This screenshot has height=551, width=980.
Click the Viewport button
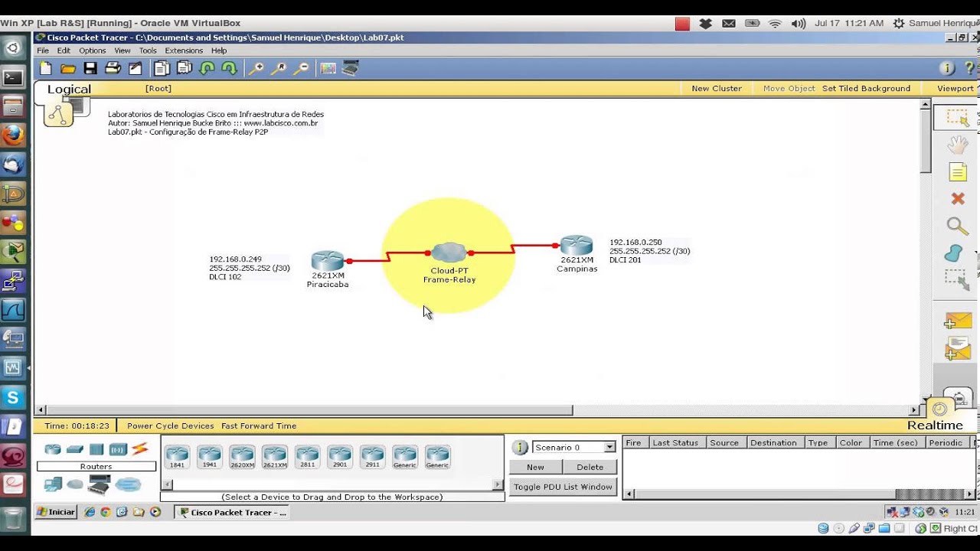click(x=955, y=88)
